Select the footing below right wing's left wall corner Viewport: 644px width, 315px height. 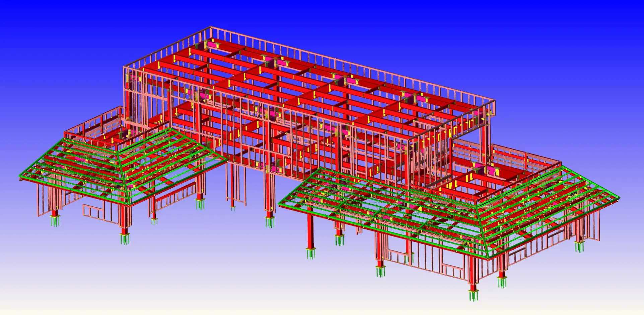click(x=380, y=271)
